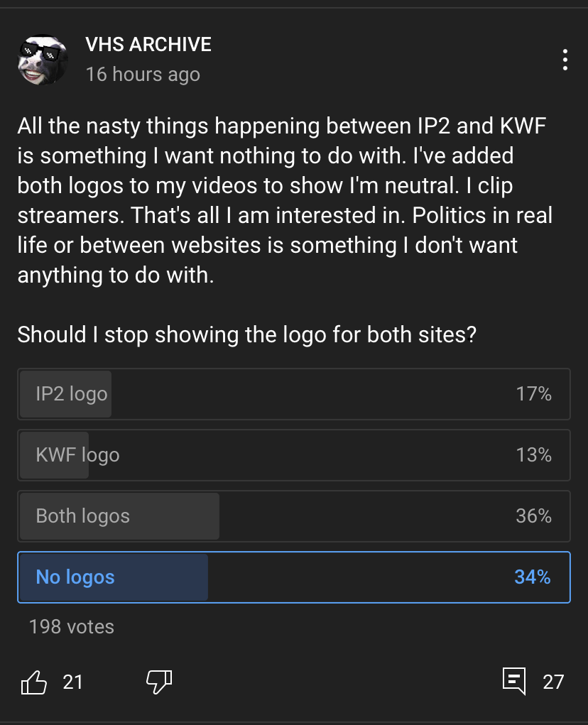Like the post with thumbs-up icon

[x=34, y=682]
